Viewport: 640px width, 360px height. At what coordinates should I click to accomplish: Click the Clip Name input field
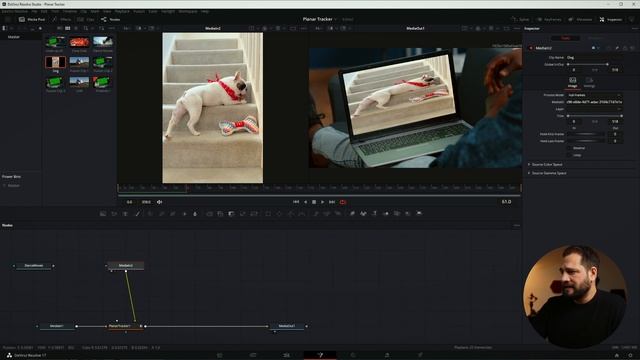click(595, 58)
